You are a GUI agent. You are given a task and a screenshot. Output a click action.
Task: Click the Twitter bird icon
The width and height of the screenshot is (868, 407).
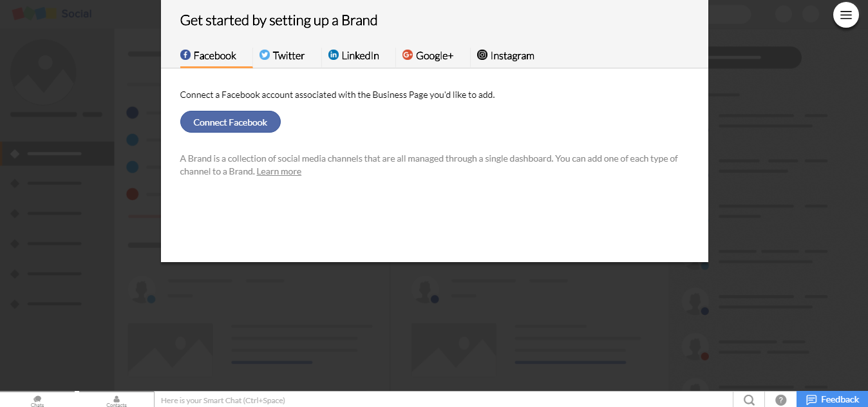click(x=265, y=55)
